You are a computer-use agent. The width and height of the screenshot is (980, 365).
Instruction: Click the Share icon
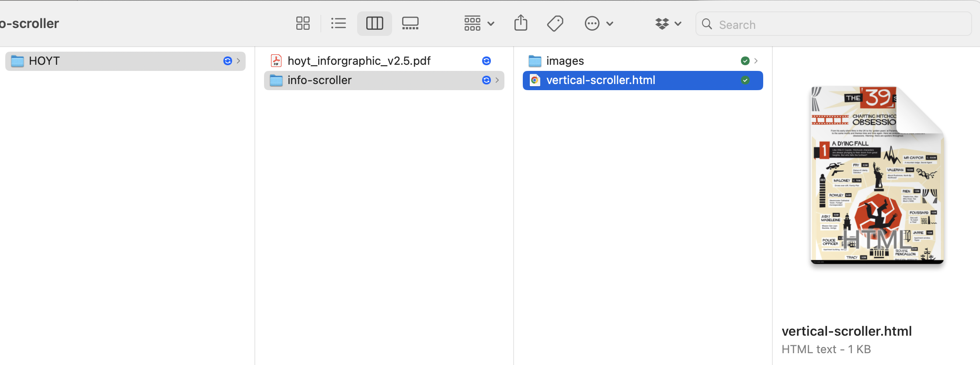521,23
